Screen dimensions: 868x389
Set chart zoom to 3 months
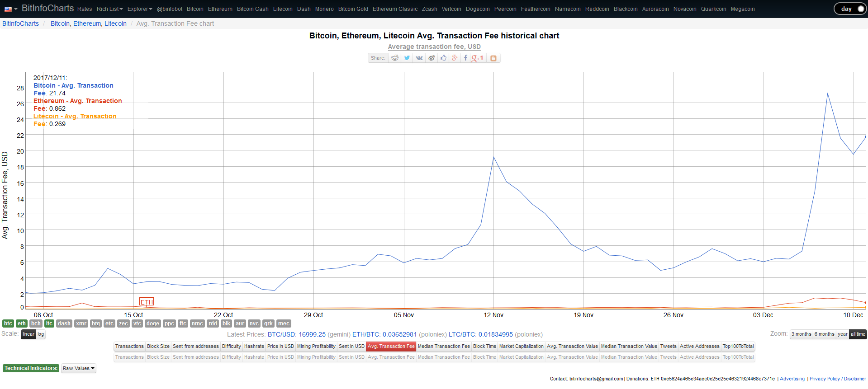802,334
